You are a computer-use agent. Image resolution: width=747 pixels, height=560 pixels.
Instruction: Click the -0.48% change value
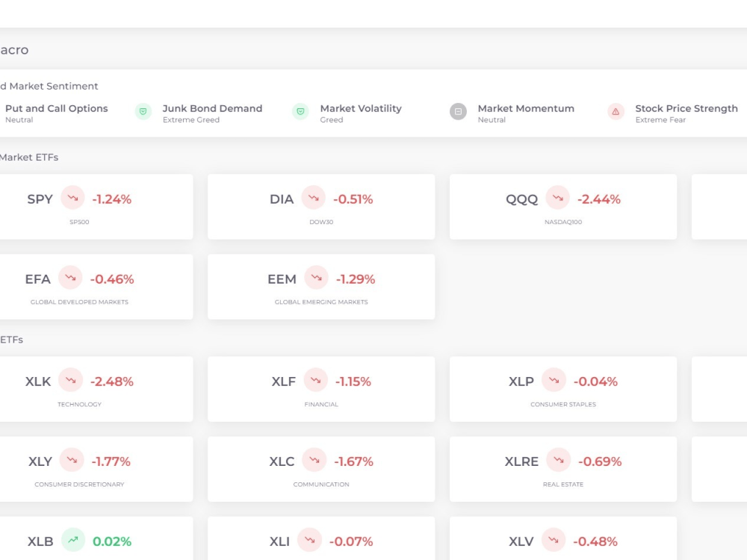(595, 541)
